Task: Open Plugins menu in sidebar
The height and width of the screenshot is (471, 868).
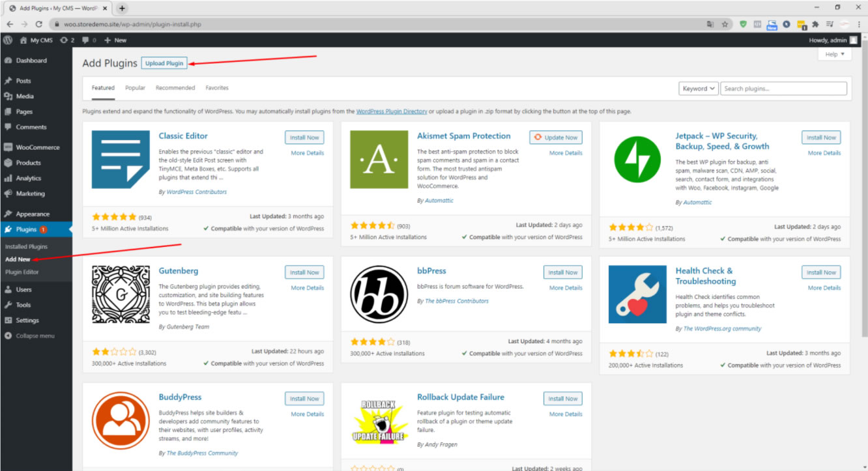Action: pos(36,229)
